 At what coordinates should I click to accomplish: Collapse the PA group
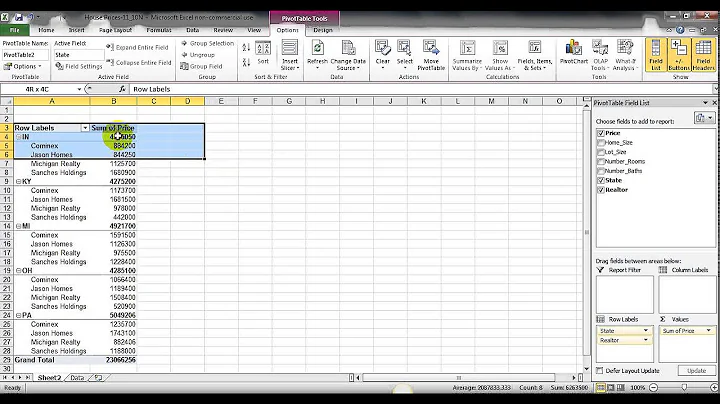pyautogui.click(x=18, y=315)
